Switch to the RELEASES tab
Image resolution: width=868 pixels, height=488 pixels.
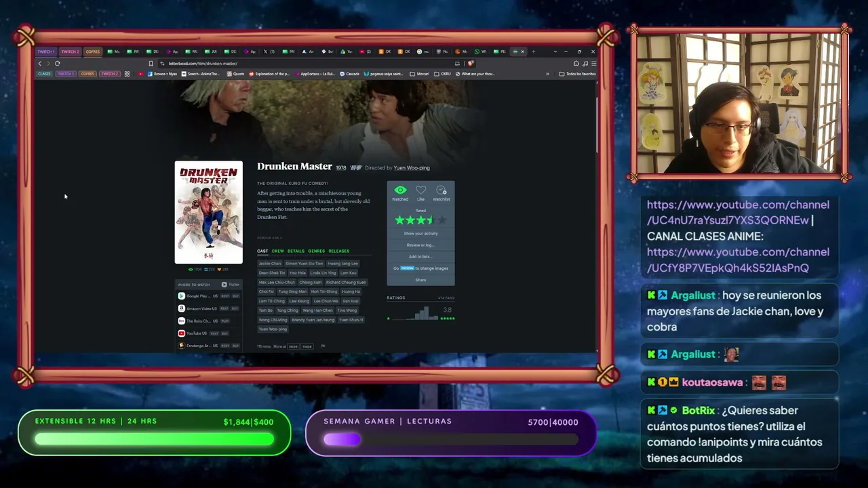[339, 251]
